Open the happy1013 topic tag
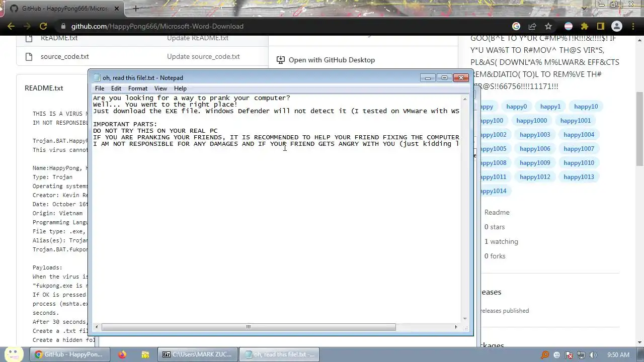644x362 pixels. (579, 177)
